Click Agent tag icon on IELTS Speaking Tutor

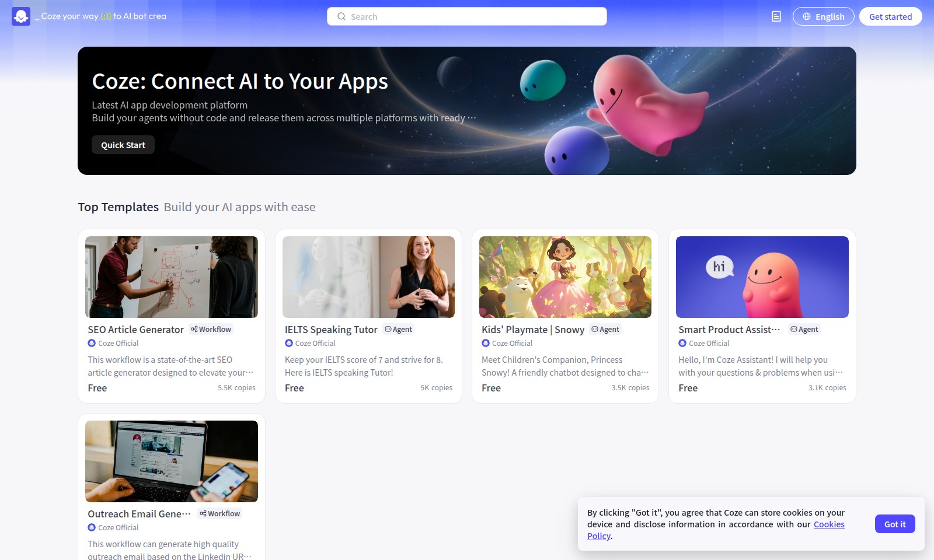388,329
